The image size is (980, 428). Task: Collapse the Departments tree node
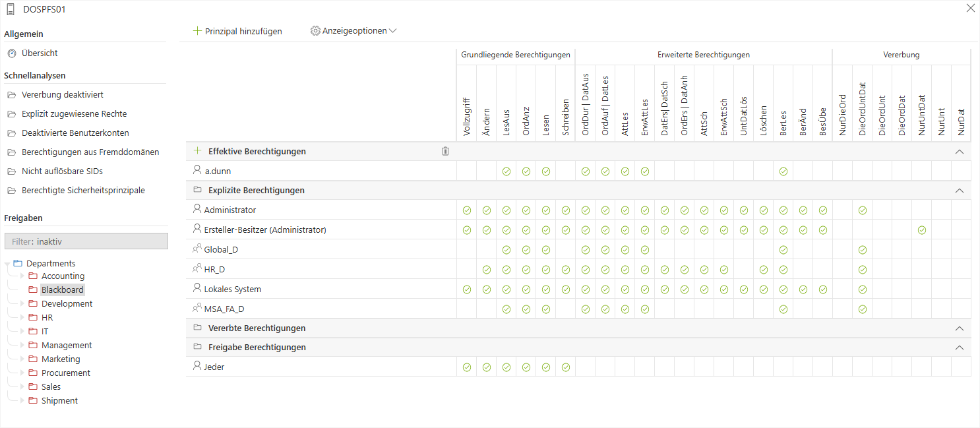[7, 264]
